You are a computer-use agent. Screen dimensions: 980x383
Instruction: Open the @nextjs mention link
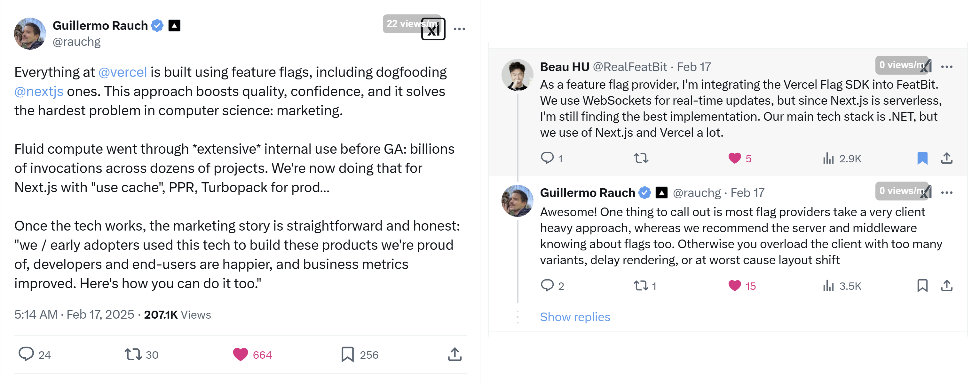coord(39,91)
